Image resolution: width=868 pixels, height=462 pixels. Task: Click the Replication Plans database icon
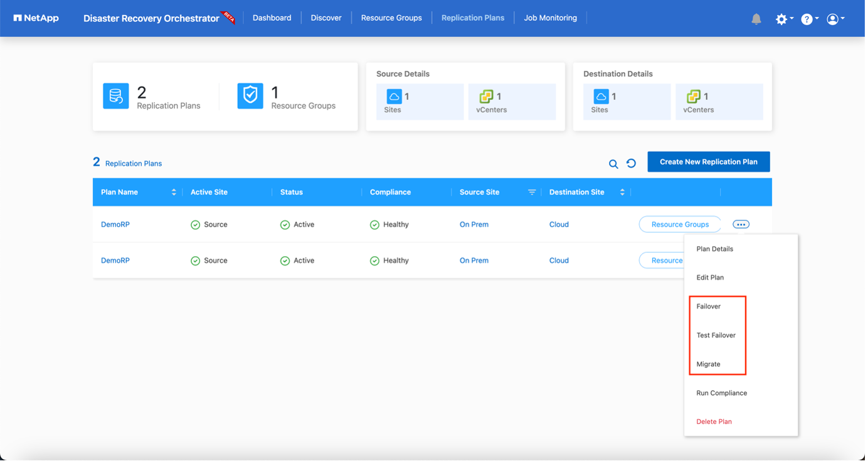(x=116, y=96)
